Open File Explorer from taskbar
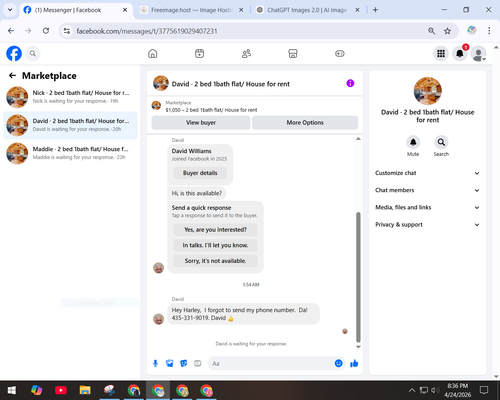This screenshot has height=400, width=500. 85,390
